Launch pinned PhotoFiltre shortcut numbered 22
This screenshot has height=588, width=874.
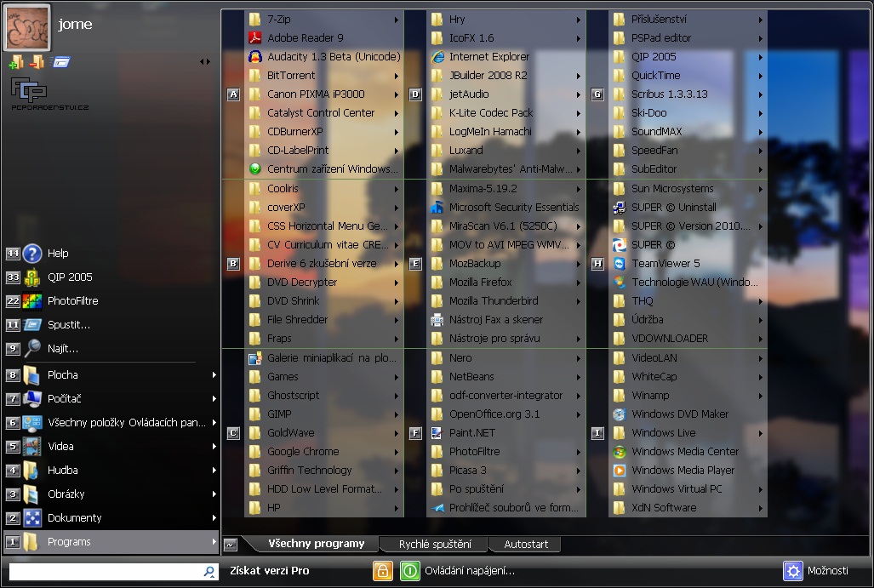111,301
